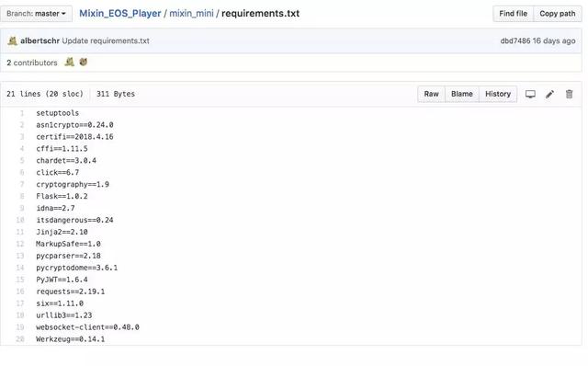Click the Copy path button

(558, 14)
